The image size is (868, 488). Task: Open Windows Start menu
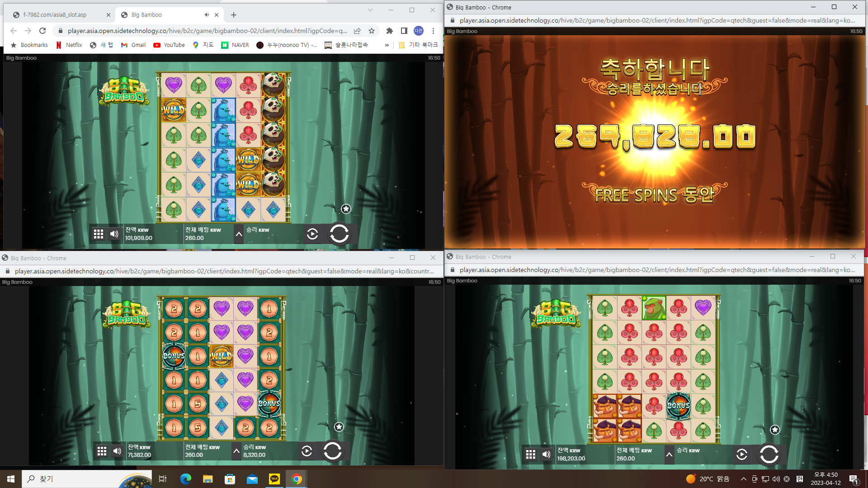pos(11,479)
